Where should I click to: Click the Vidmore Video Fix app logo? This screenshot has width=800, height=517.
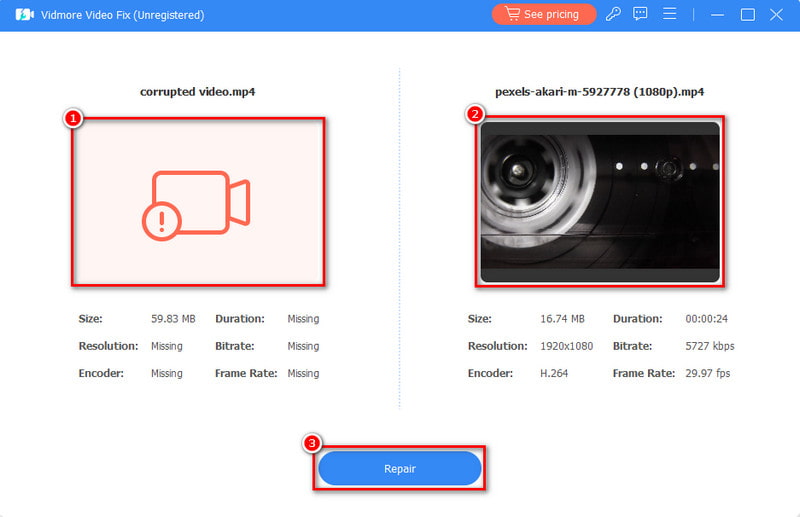pyautogui.click(x=24, y=15)
